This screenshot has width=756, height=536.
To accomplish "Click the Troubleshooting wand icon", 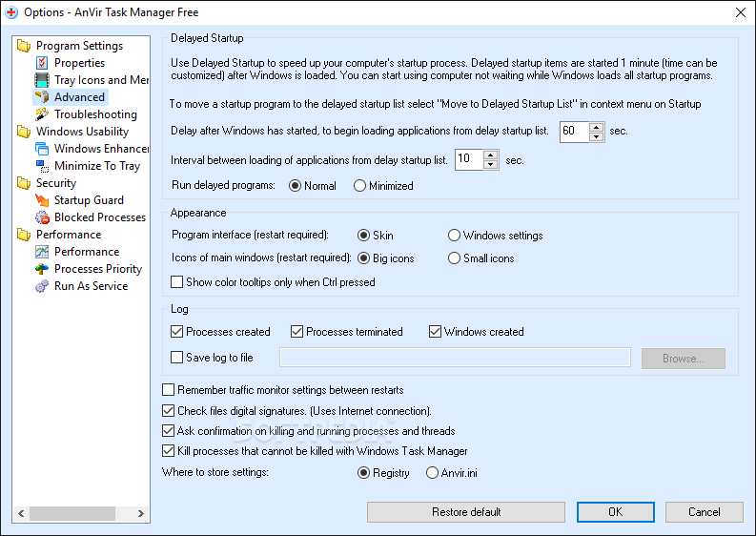I will coord(42,114).
